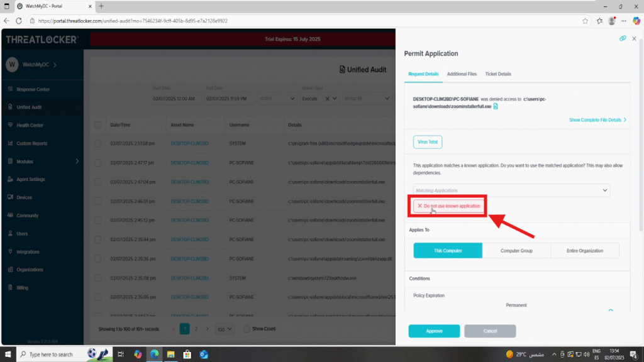Open Agent Settings in the sidebar
The image size is (644, 362).
point(30,179)
